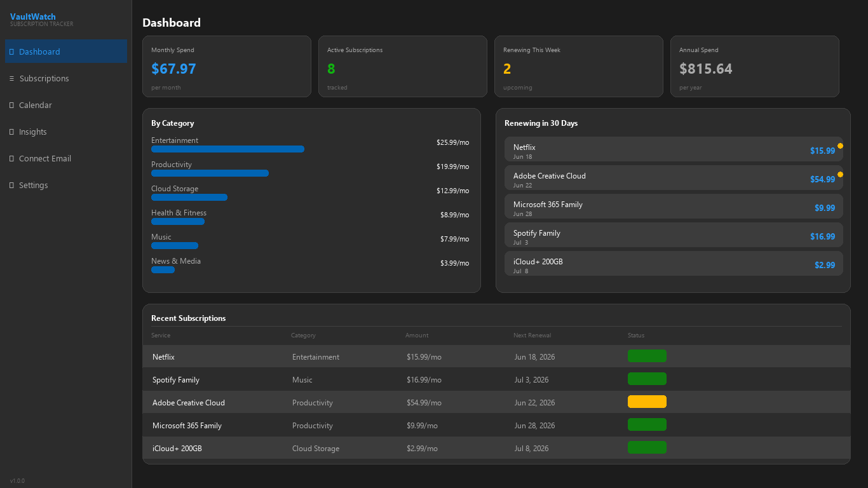Click the News & Media category bar

click(x=163, y=270)
